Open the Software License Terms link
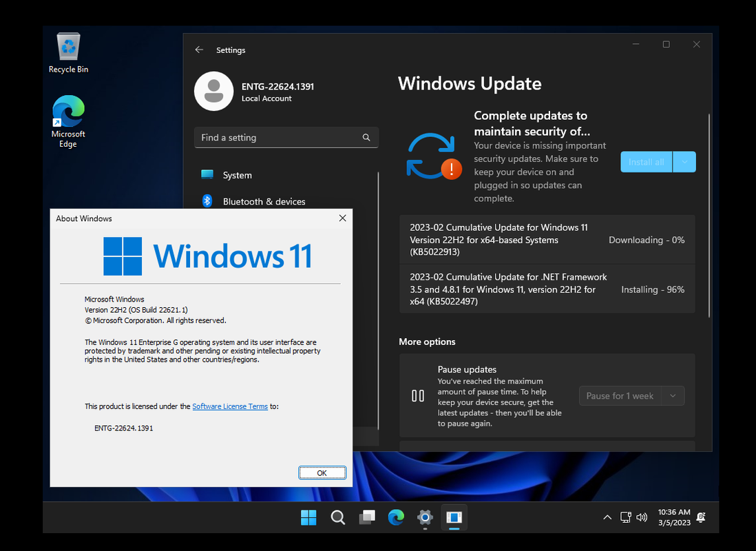 pyautogui.click(x=230, y=406)
